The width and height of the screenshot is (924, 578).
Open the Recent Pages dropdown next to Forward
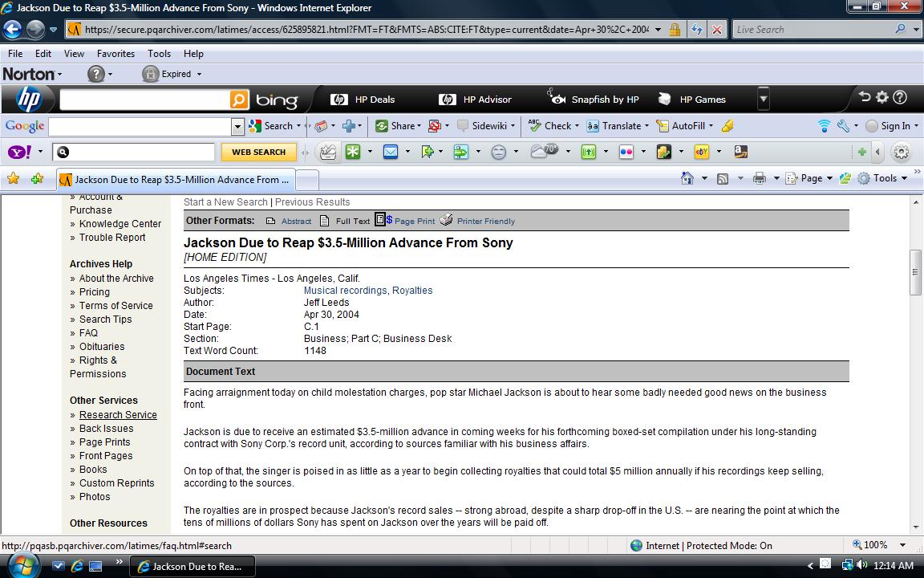click(53, 29)
